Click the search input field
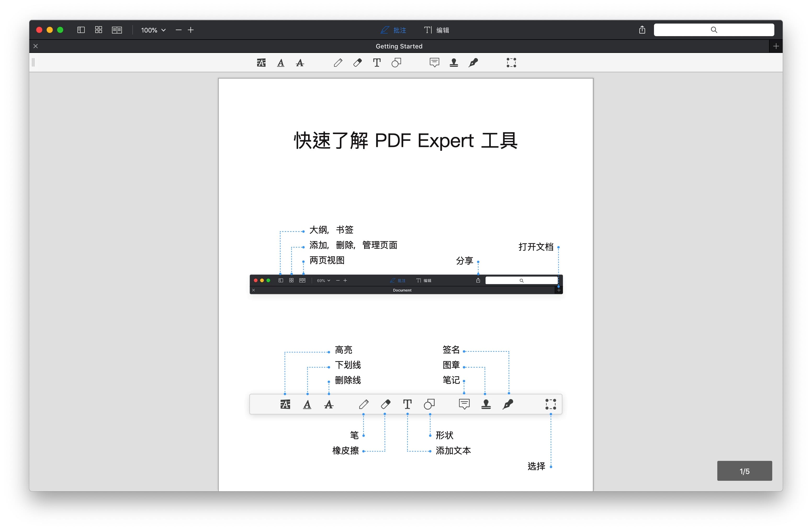This screenshot has width=812, height=530. [x=713, y=30]
